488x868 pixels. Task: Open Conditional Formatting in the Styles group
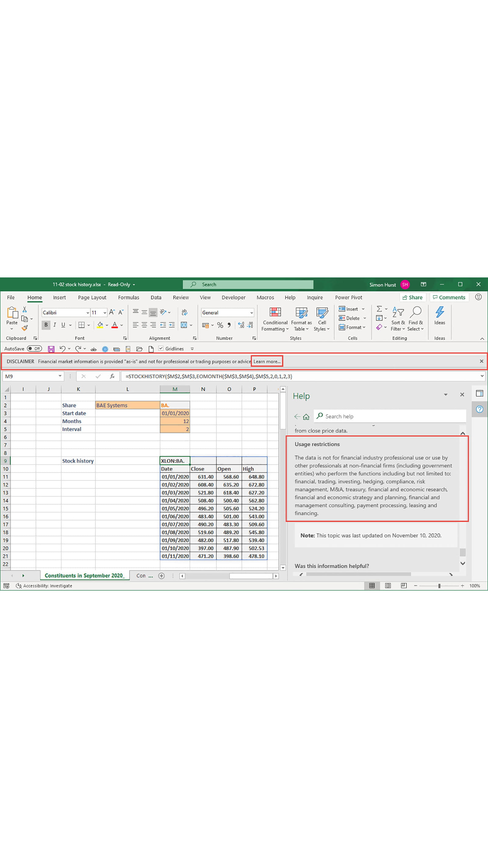tap(275, 319)
